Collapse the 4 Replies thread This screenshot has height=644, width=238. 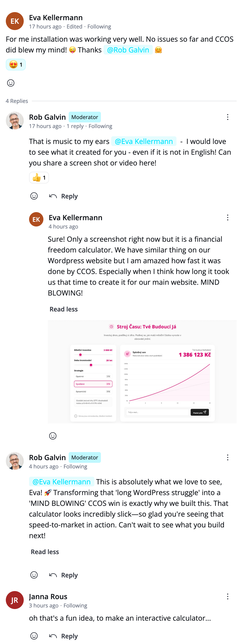[x=17, y=101]
